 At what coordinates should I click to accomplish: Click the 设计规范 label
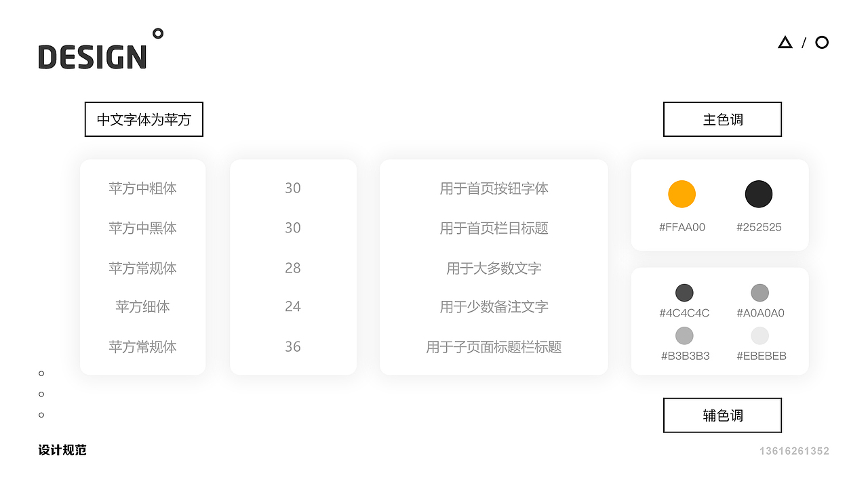[62, 450]
